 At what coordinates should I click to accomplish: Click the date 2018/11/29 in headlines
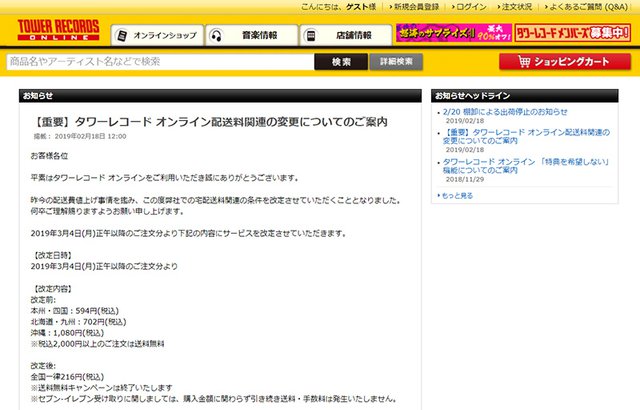pyautogui.click(x=464, y=180)
